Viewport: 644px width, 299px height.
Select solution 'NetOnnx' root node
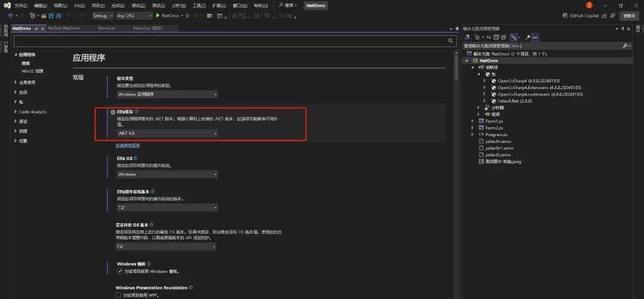coord(509,54)
